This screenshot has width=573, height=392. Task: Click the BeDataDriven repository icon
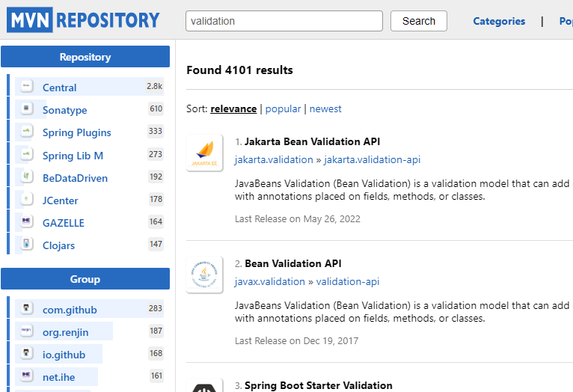[26, 177]
